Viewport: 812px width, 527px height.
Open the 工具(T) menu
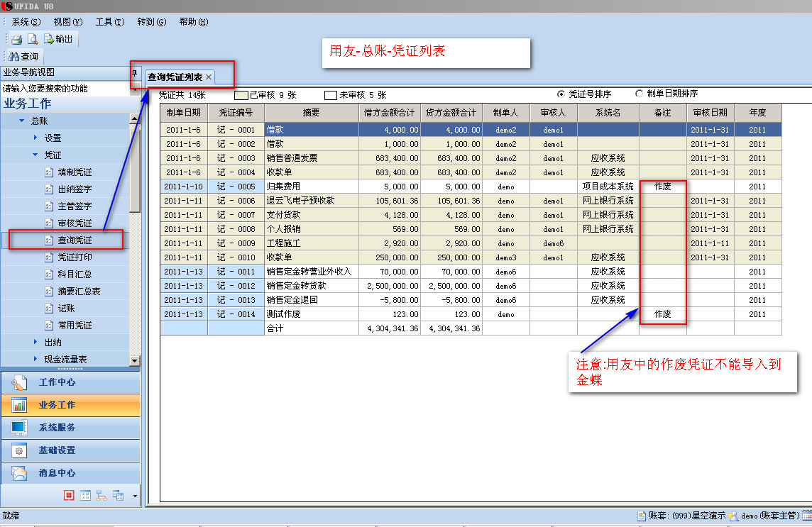109,22
